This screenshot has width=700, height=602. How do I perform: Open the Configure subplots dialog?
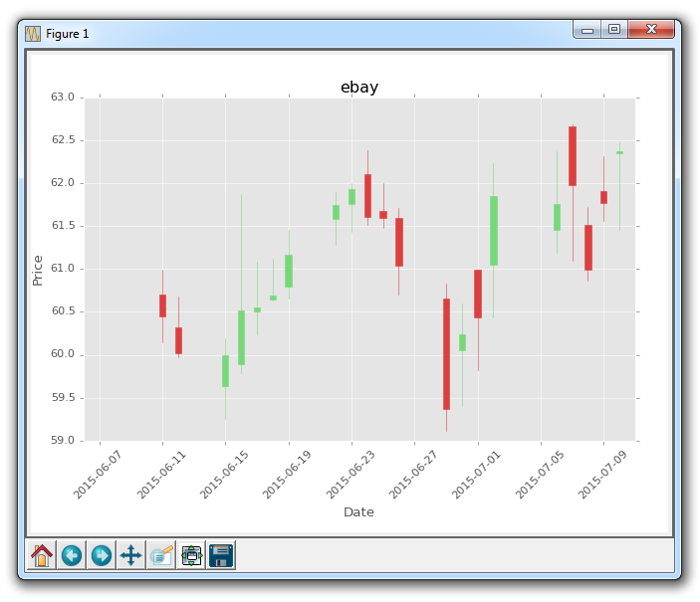pos(191,555)
